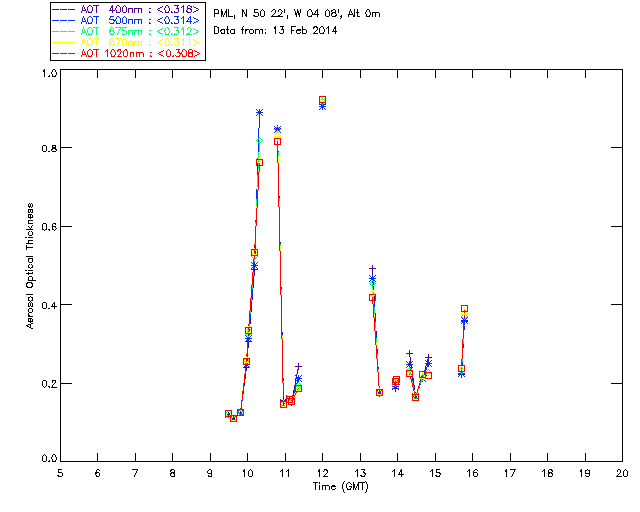Click the x-axis tick label 13
The height and width of the screenshot is (512, 640).
360,473
